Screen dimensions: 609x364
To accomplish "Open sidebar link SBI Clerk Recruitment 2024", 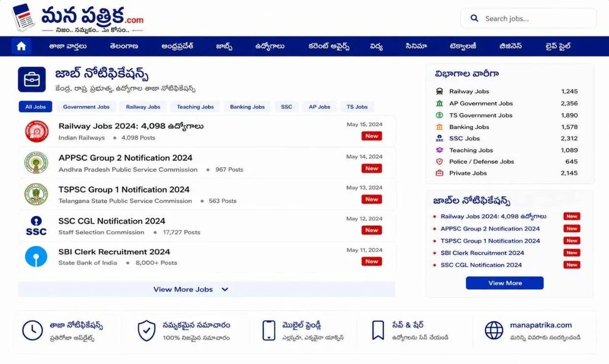I will coord(482,252).
